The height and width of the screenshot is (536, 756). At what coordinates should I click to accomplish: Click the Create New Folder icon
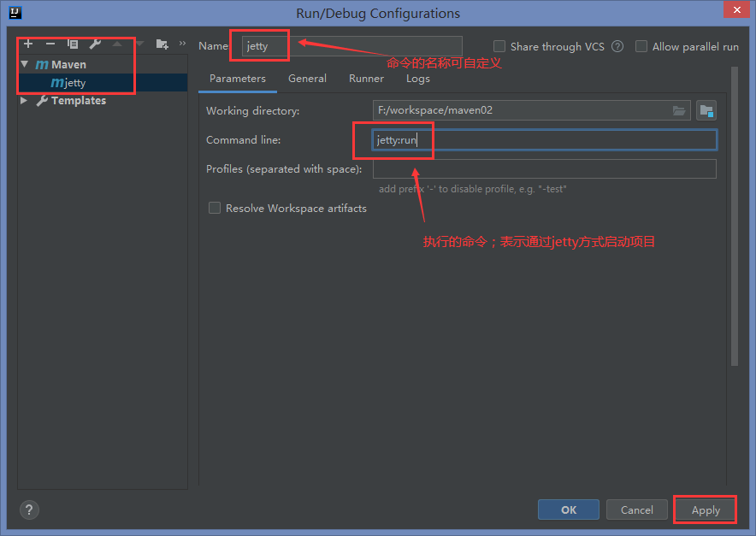pyautogui.click(x=162, y=44)
